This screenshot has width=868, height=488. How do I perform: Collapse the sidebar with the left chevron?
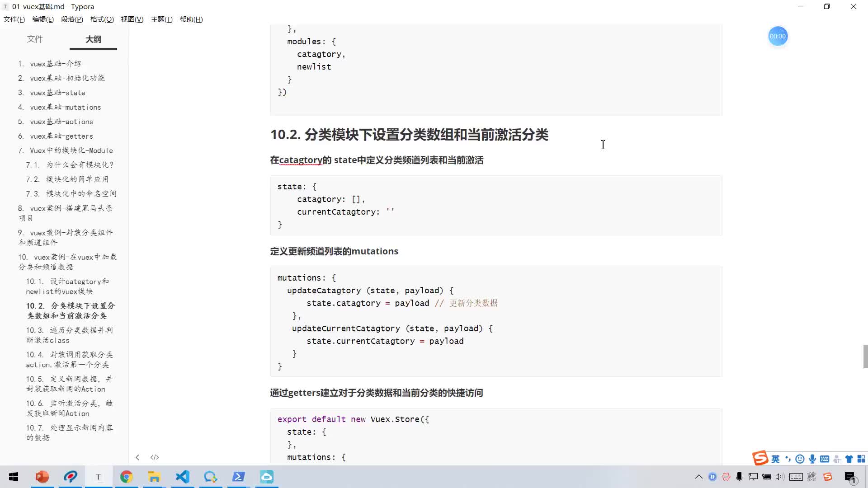pos(137,457)
